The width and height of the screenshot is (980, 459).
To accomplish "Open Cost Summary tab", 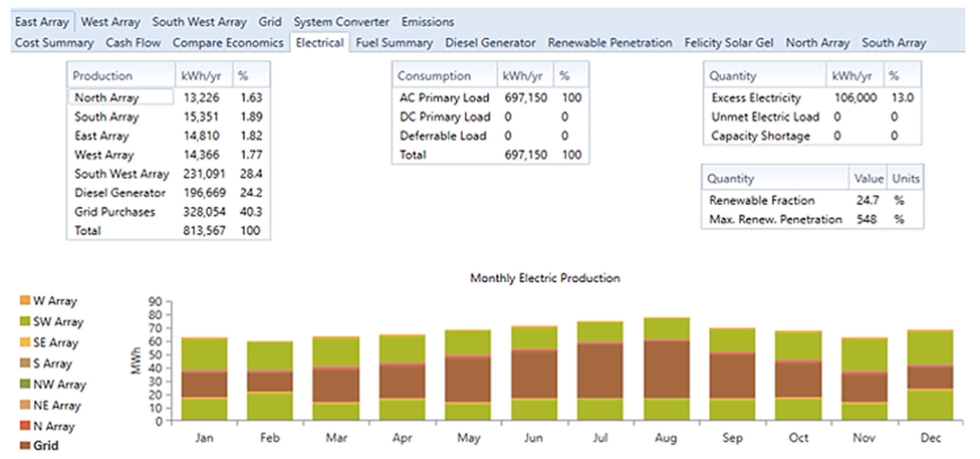I will [54, 43].
